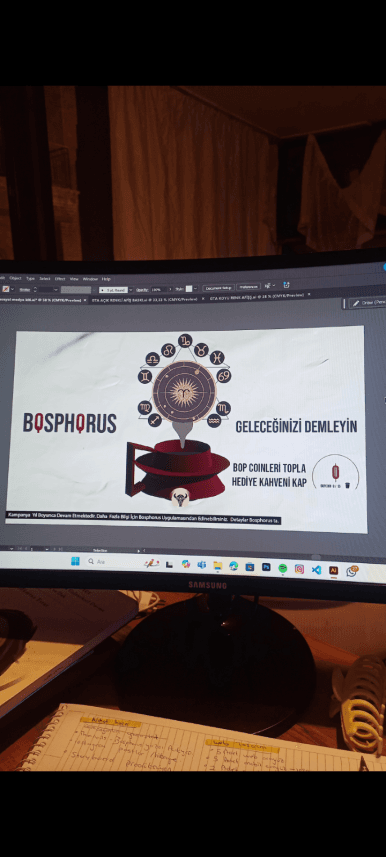The height and width of the screenshot is (857, 386).
Task: Open File Explorer from the taskbar
Action: tap(217, 565)
